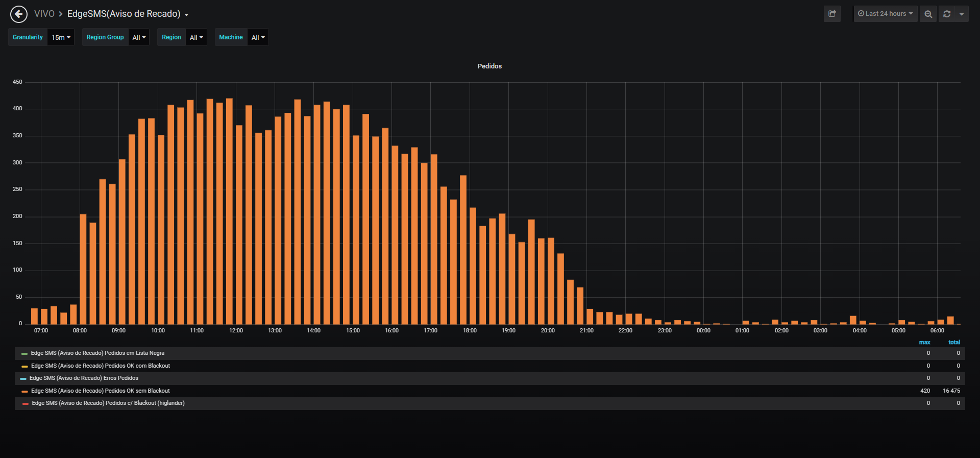Toggle series Erros Pedidos in legend
980x458 pixels.
tap(84, 378)
